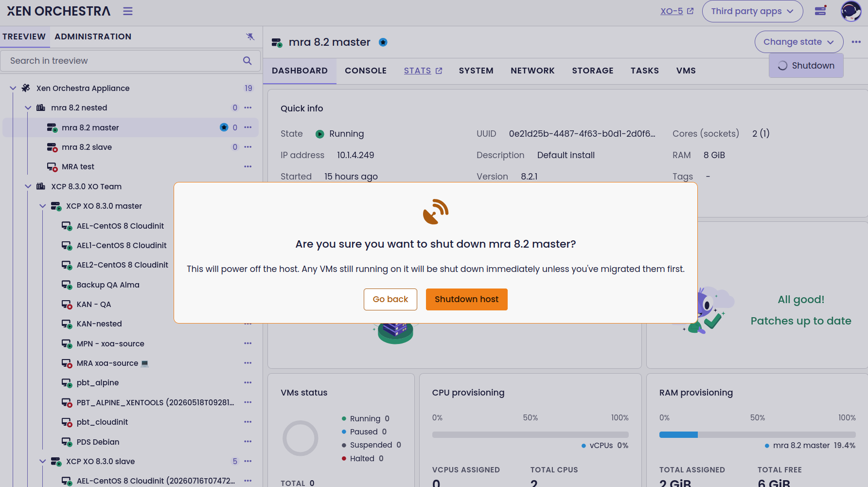
Task: Click the mra 8.2 slave host icon
Action: [52, 147]
